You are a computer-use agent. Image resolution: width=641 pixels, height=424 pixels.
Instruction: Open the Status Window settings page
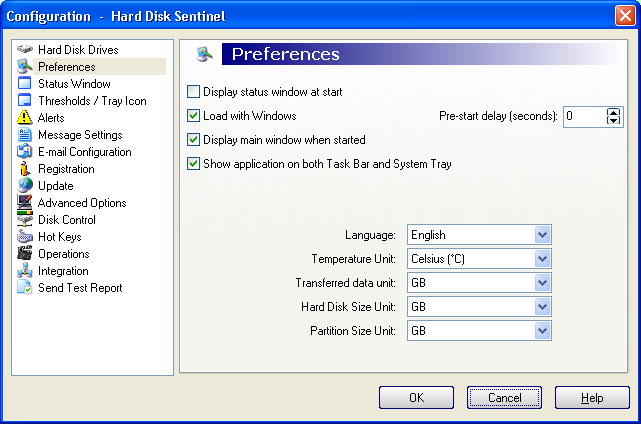[74, 84]
